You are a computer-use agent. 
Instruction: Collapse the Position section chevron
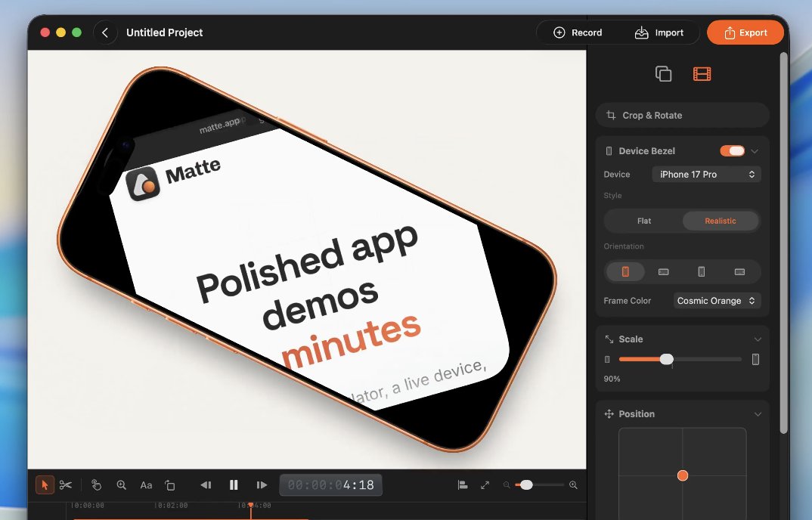[x=758, y=414]
